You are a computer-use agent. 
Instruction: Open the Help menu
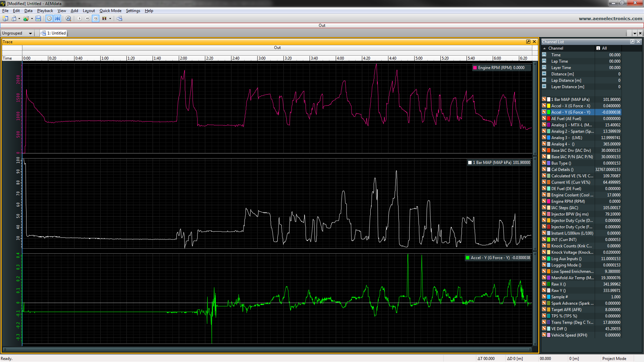(149, 11)
